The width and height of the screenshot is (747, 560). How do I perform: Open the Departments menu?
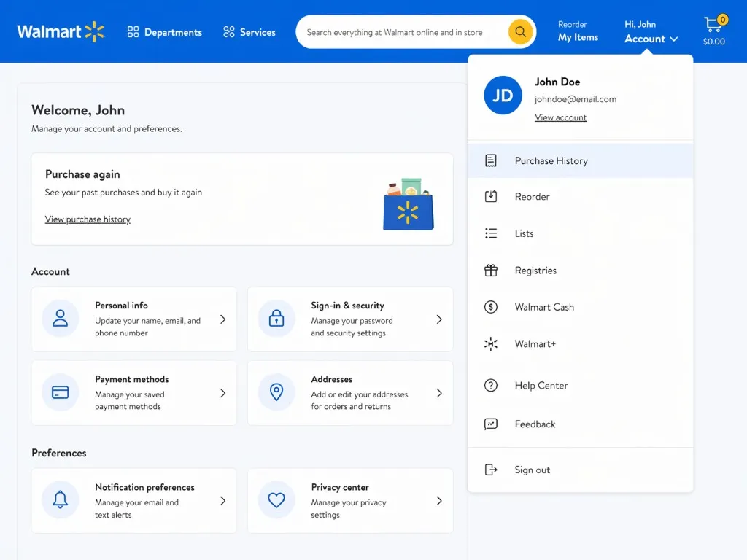pos(164,31)
